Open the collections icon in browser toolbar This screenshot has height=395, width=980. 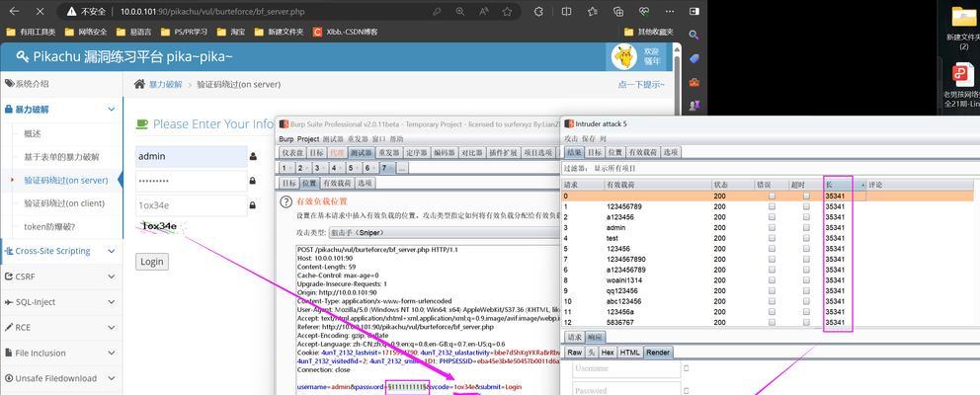point(618,11)
